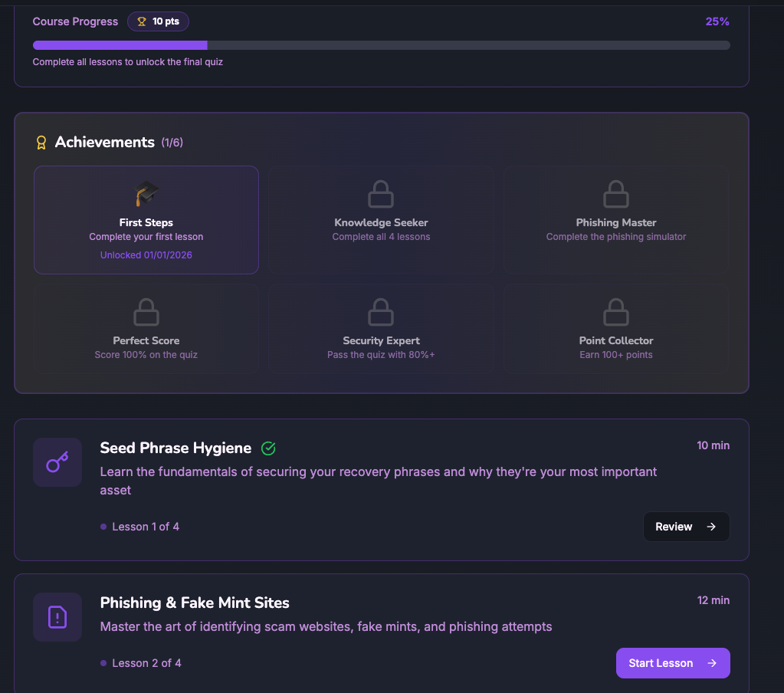Click the green completed checkmark on Seed Phrase Hygiene

(268, 448)
